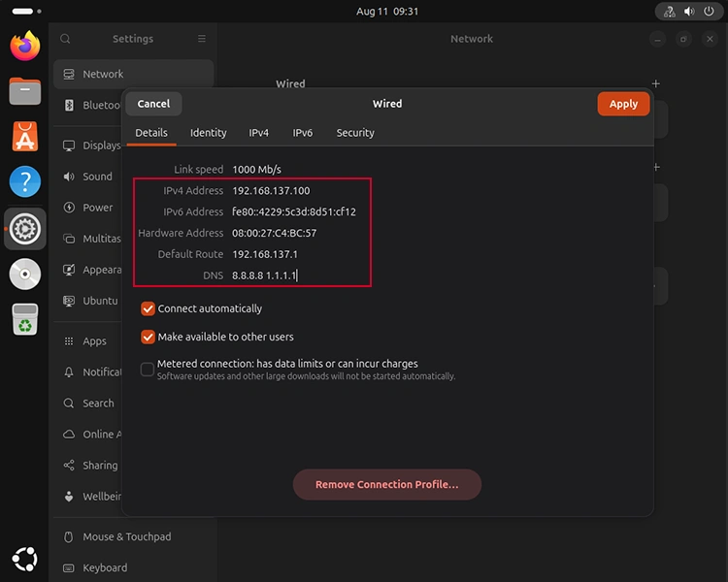Uncheck Connect automatically
Viewport: 728px width, 582px height.
point(148,308)
